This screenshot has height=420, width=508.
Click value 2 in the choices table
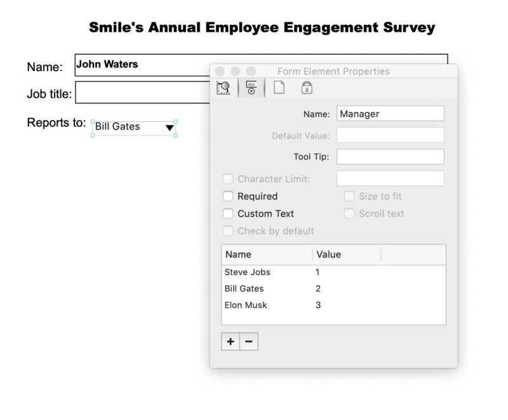(x=318, y=288)
